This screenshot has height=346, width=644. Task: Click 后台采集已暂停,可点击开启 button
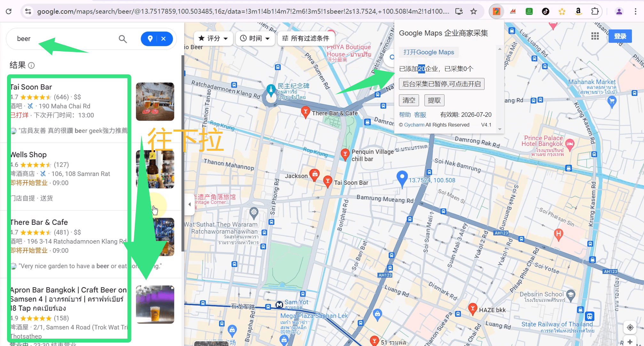[442, 84]
